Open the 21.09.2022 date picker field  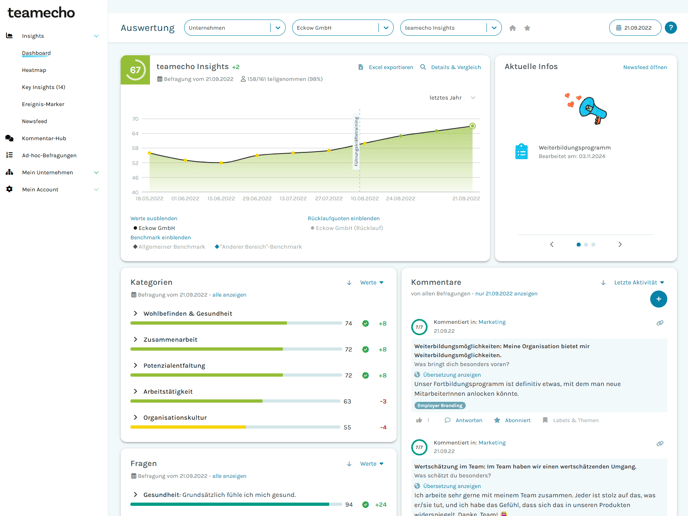[x=635, y=28]
